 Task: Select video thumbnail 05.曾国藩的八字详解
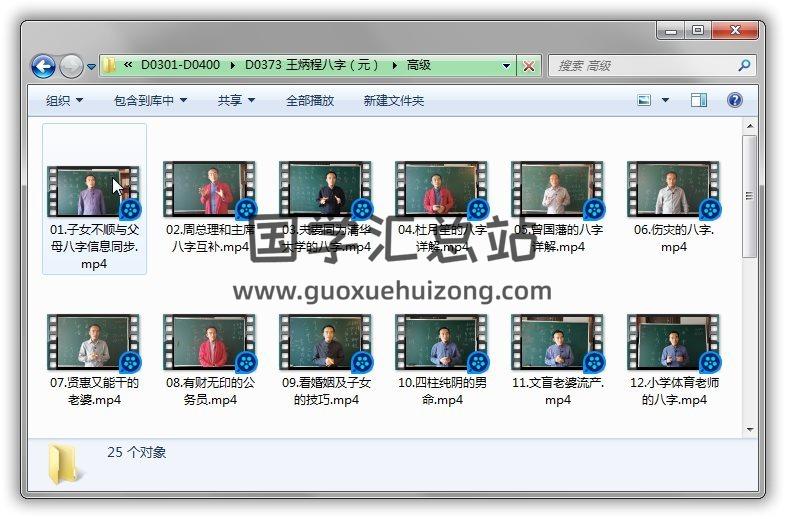coord(558,189)
